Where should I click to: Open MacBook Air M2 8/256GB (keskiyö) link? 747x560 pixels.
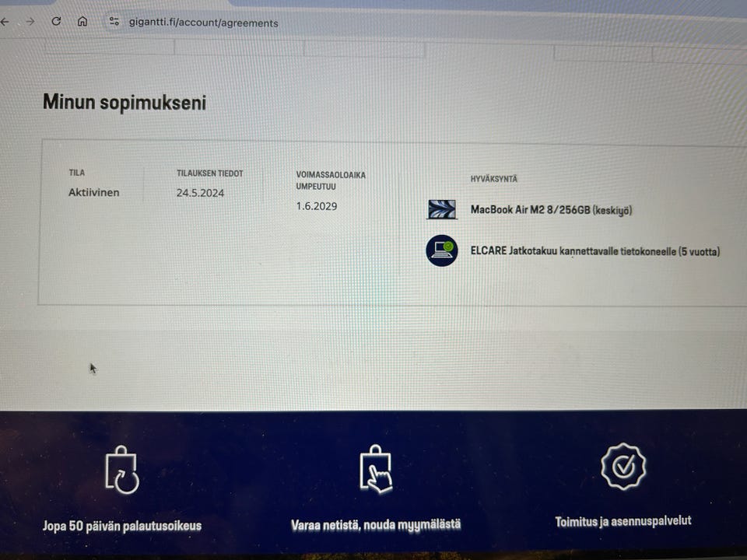pos(551,210)
